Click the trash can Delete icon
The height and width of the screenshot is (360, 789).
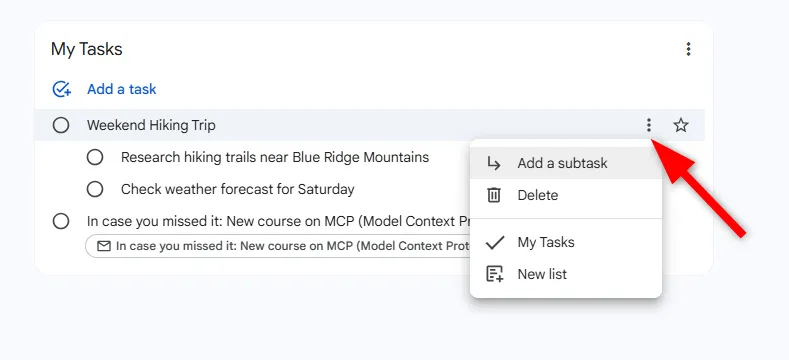tap(494, 195)
